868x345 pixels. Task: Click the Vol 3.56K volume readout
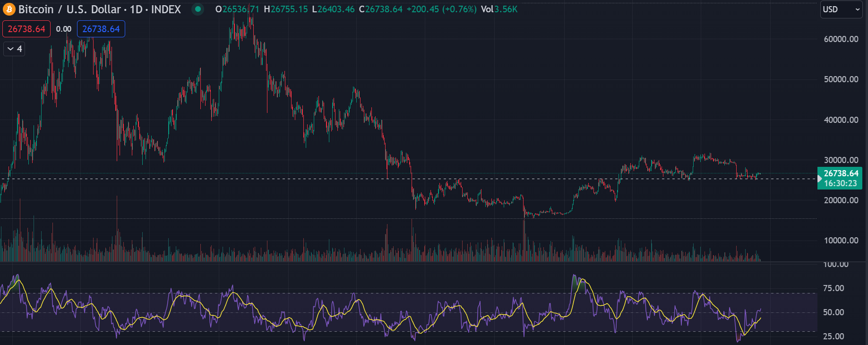[499, 9]
